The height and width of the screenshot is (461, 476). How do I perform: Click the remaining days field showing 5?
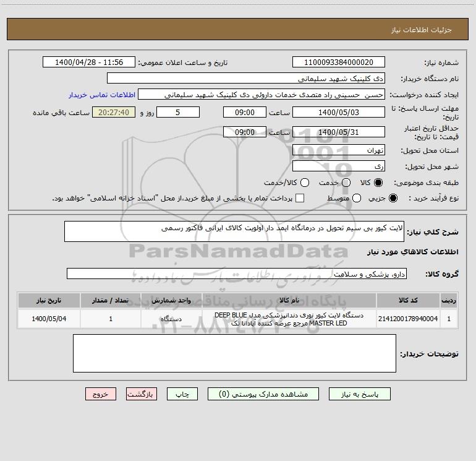pyautogui.click(x=178, y=112)
